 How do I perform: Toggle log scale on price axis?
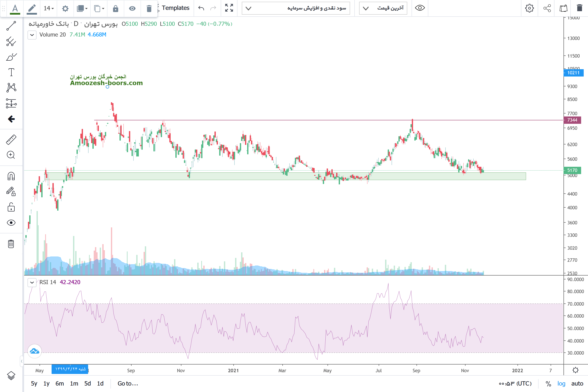pyautogui.click(x=561, y=383)
